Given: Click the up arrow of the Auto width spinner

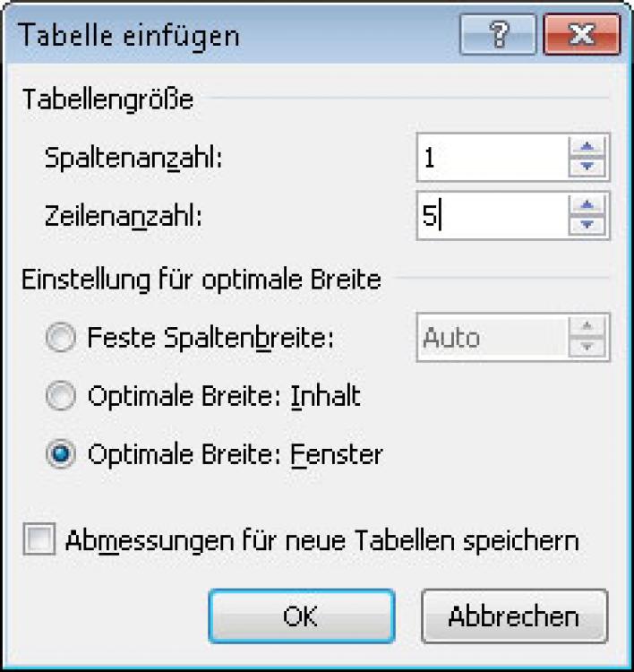Looking at the screenshot, I should click(588, 328).
